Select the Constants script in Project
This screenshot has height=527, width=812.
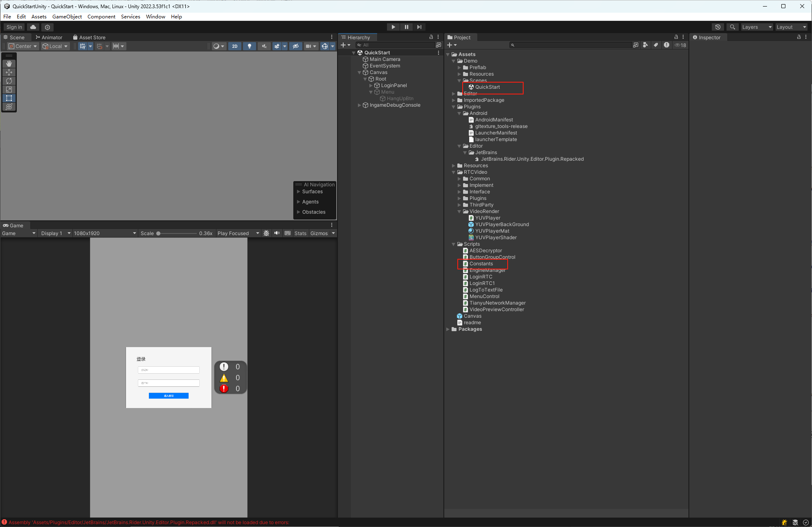click(481, 264)
